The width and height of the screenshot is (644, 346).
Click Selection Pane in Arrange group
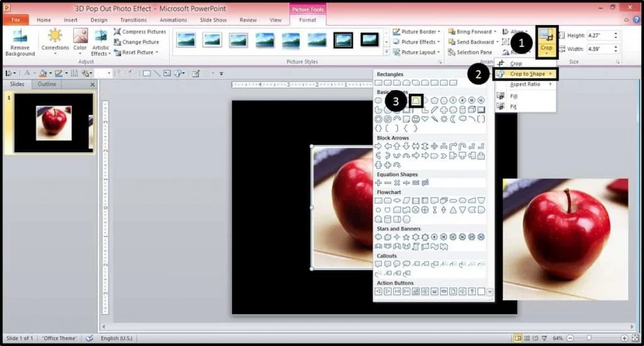tap(470, 52)
